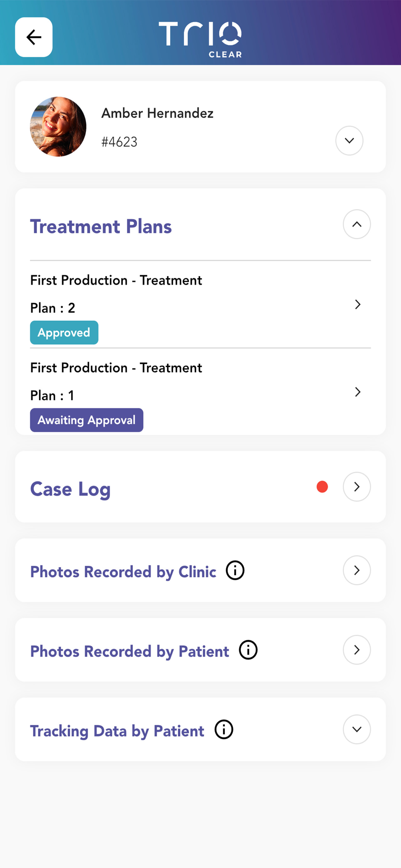Screen dimensions: 401x868
Task: Show info for Tracking Data by Patient
Action: [x=224, y=730]
